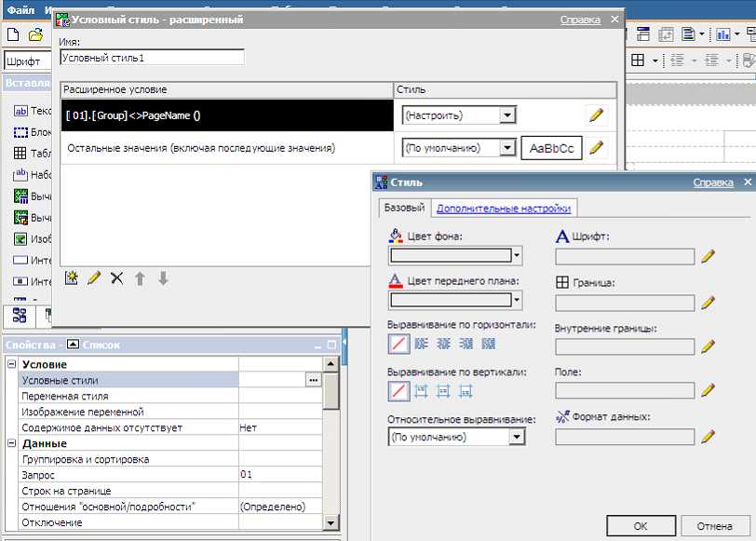Edit the Шрифт (font) style setting
756x541 pixels.
709,257
